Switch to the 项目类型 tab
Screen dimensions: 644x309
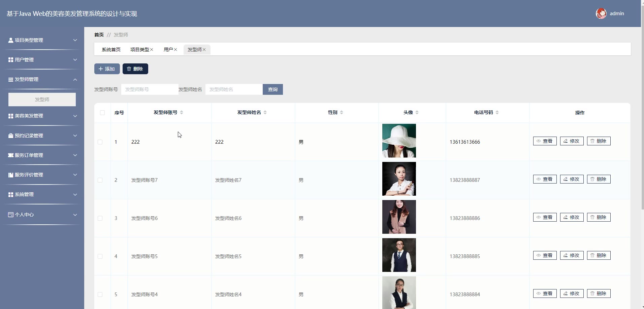pyautogui.click(x=139, y=50)
